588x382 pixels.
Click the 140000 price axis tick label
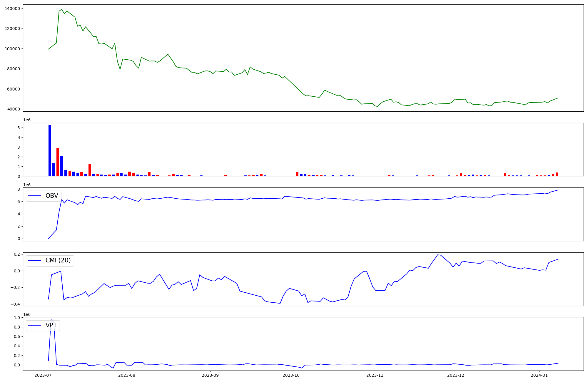click(x=13, y=9)
